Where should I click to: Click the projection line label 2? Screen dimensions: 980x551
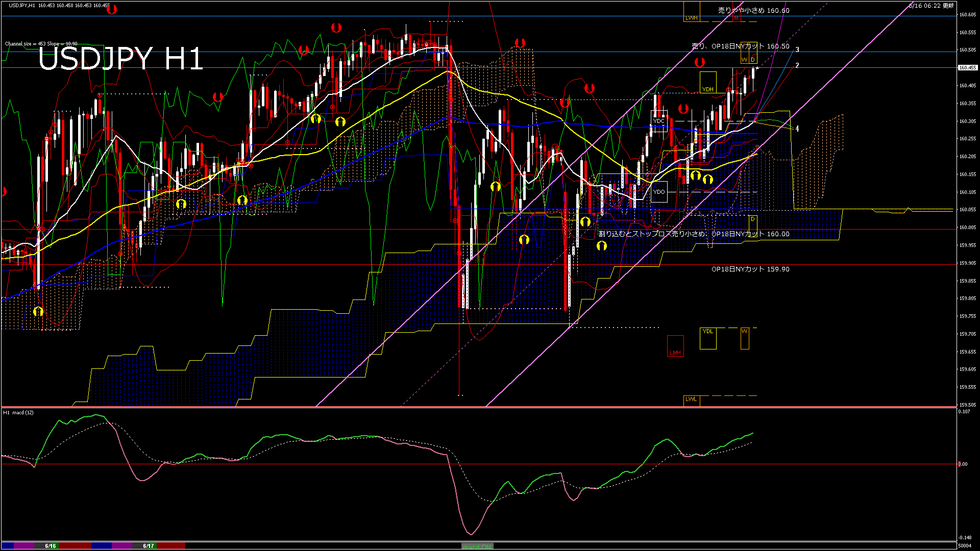(x=797, y=66)
